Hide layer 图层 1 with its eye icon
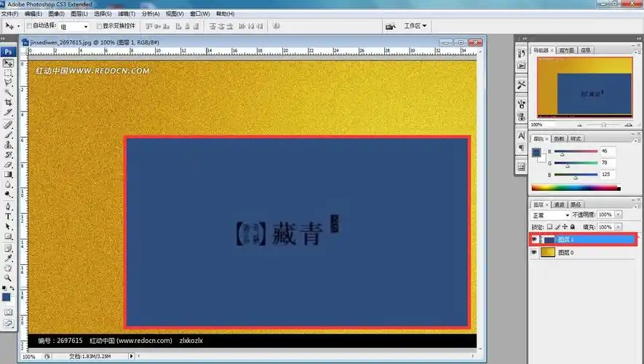Image resolution: width=644 pixels, height=364 pixels. [x=534, y=239]
